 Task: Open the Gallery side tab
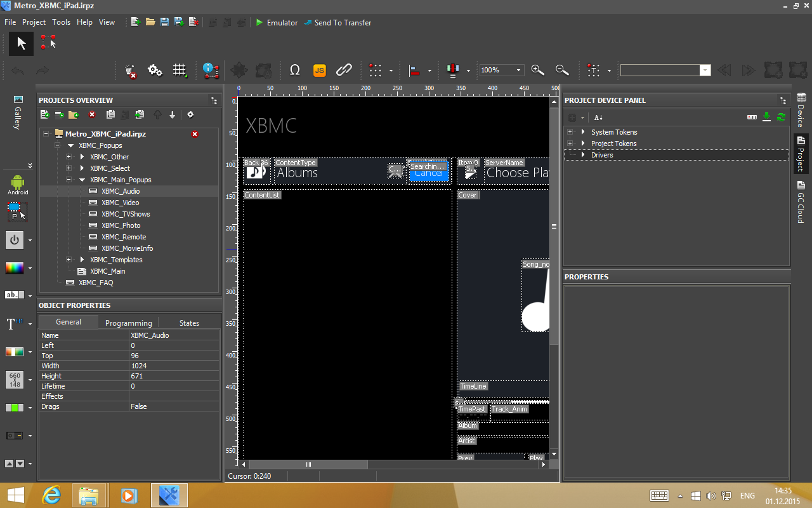(18, 112)
